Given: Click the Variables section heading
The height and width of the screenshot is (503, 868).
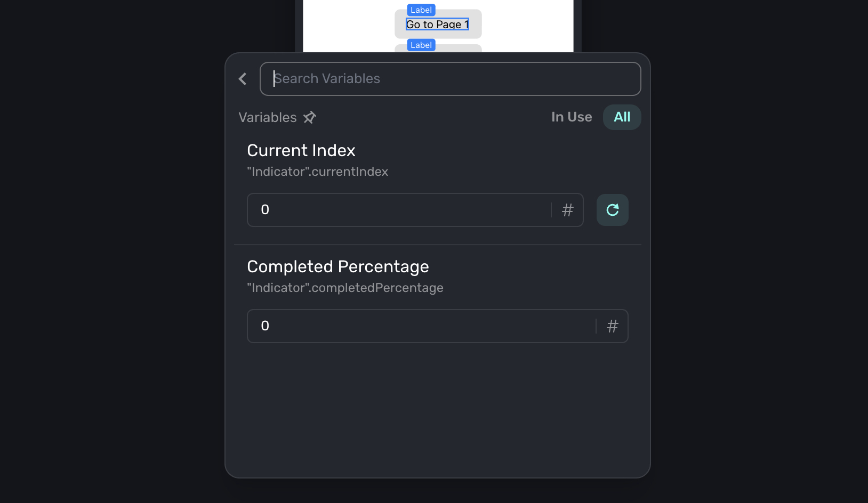Looking at the screenshot, I should click(x=268, y=117).
